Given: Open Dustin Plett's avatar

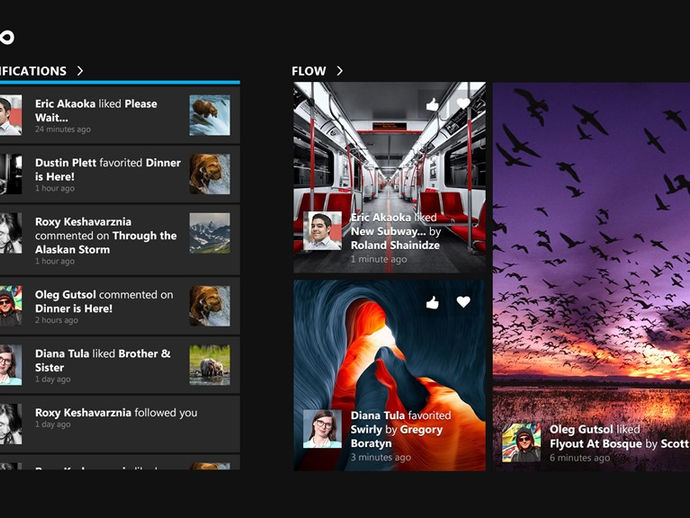Looking at the screenshot, I should coord(11,174).
